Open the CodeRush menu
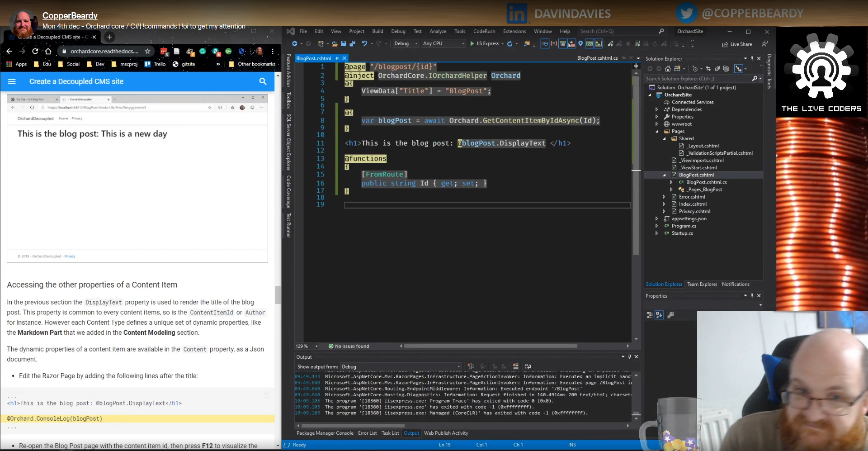868x451 pixels. (484, 31)
